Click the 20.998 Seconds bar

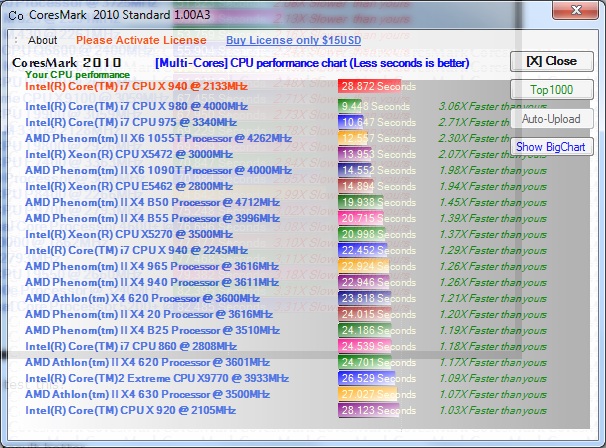[x=361, y=234]
